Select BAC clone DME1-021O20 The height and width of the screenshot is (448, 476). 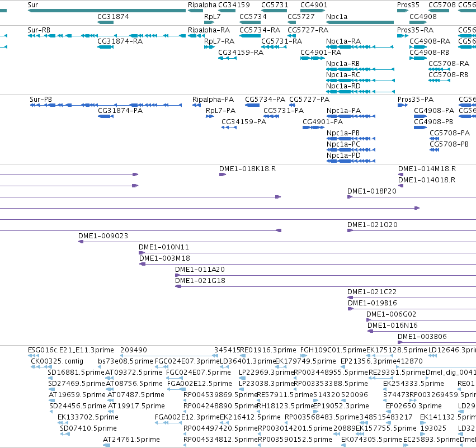click(x=412, y=230)
